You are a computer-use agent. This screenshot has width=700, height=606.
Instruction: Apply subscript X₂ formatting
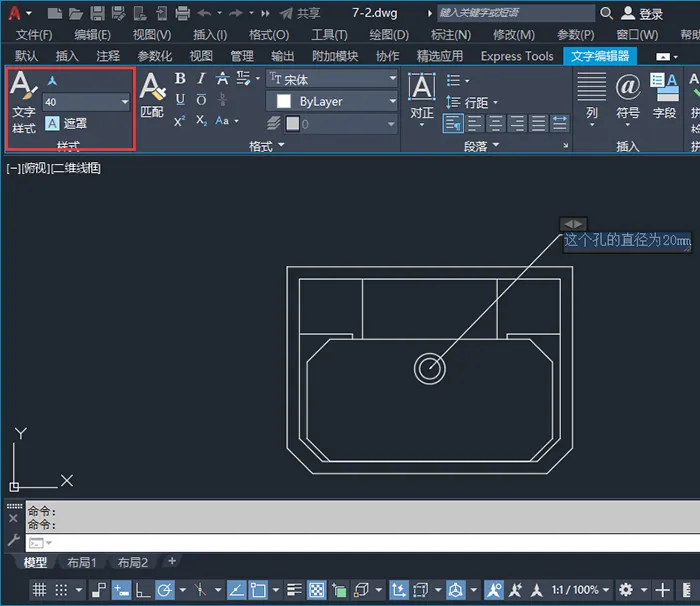201,121
